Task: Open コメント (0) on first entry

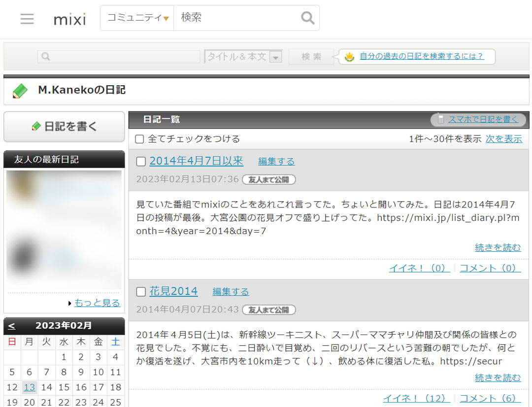Action: coord(490,268)
